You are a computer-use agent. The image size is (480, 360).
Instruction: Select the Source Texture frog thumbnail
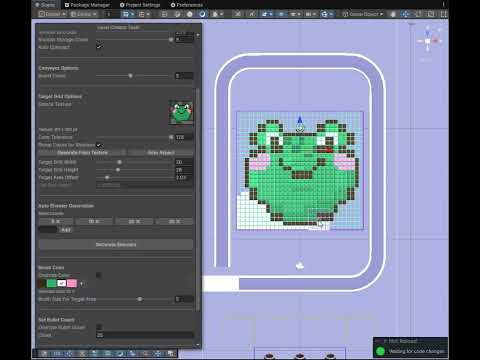tap(181, 112)
